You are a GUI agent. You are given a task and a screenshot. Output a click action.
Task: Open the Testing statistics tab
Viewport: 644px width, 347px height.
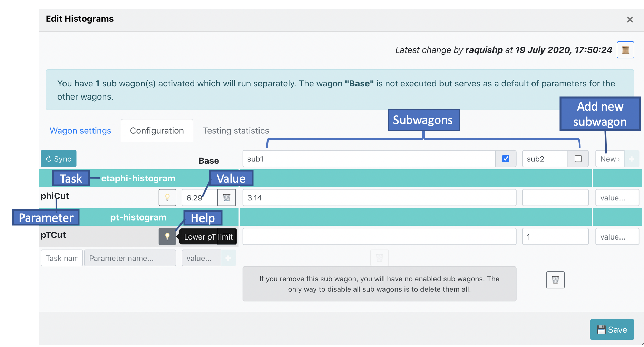point(236,131)
